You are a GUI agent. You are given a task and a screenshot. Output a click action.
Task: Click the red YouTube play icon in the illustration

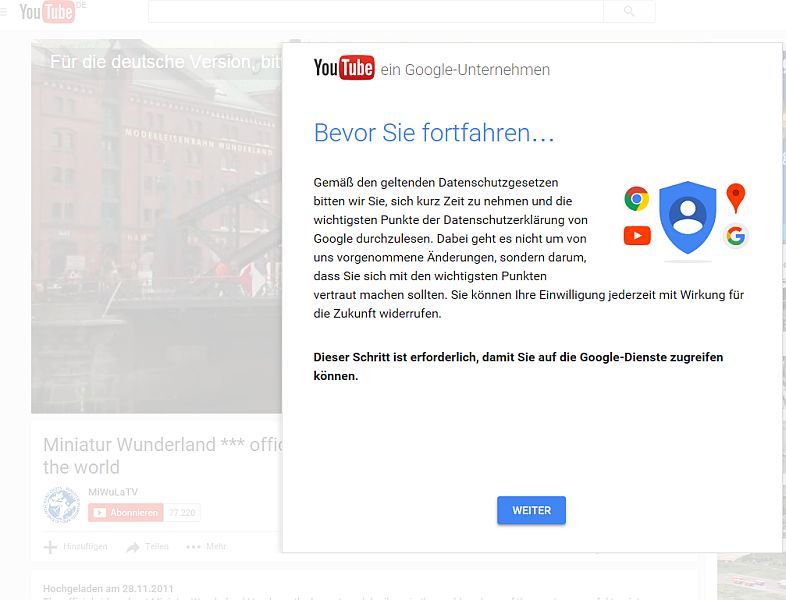click(637, 236)
